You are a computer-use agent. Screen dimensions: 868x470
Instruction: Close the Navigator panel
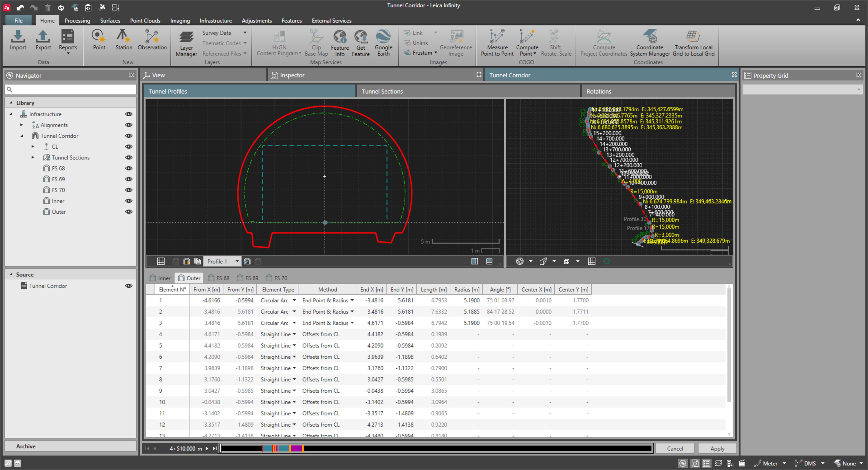[x=131, y=75]
